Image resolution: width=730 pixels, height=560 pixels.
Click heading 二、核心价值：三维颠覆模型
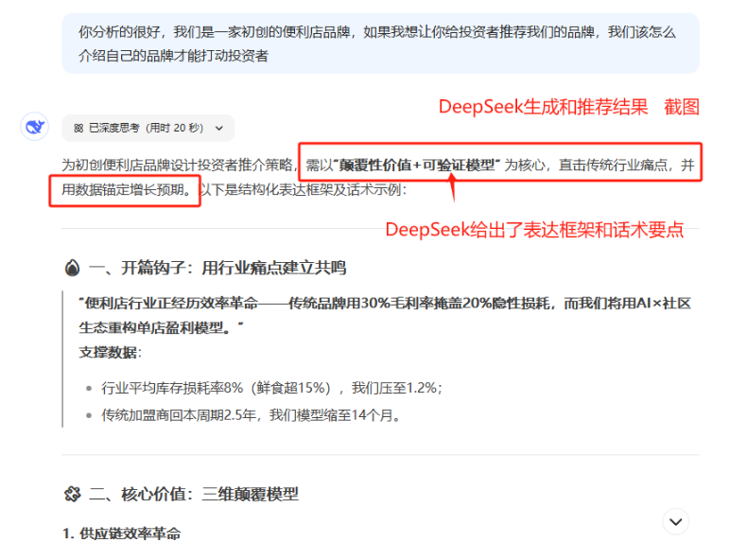coord(193,494)
